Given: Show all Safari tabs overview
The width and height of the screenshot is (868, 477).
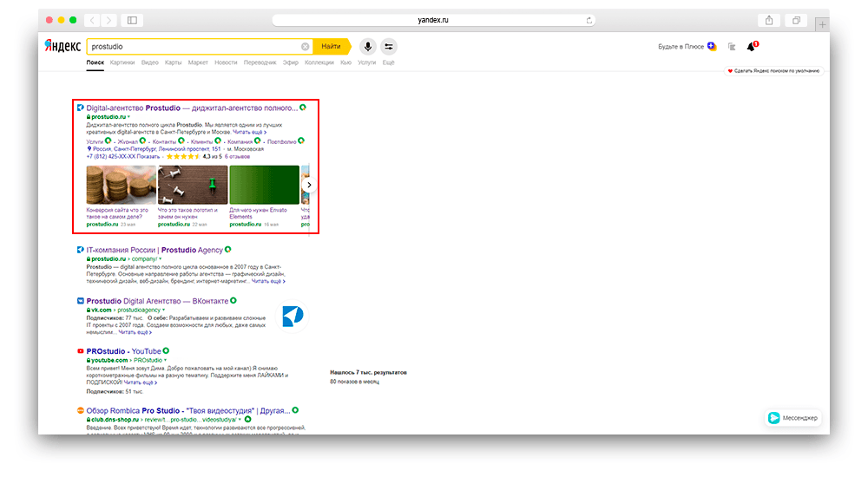Looking at the screenshot, I should click(795, 21).
